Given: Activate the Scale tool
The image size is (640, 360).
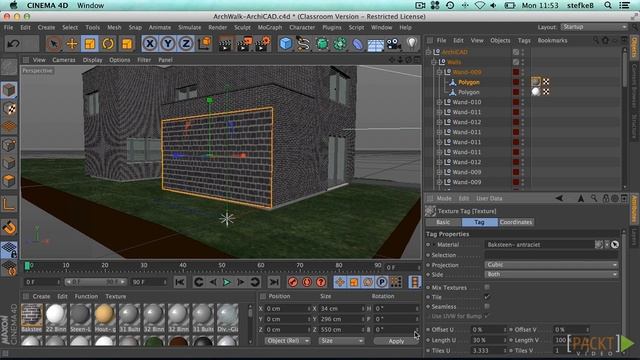Looking at the screenshot, I should 90,44.
